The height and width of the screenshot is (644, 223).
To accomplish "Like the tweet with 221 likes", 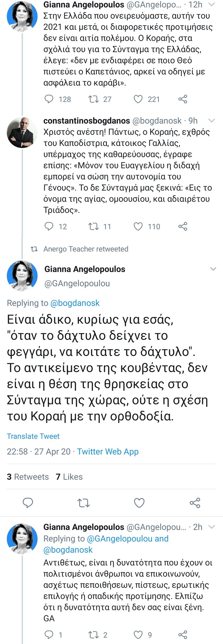I will [138, 99].
